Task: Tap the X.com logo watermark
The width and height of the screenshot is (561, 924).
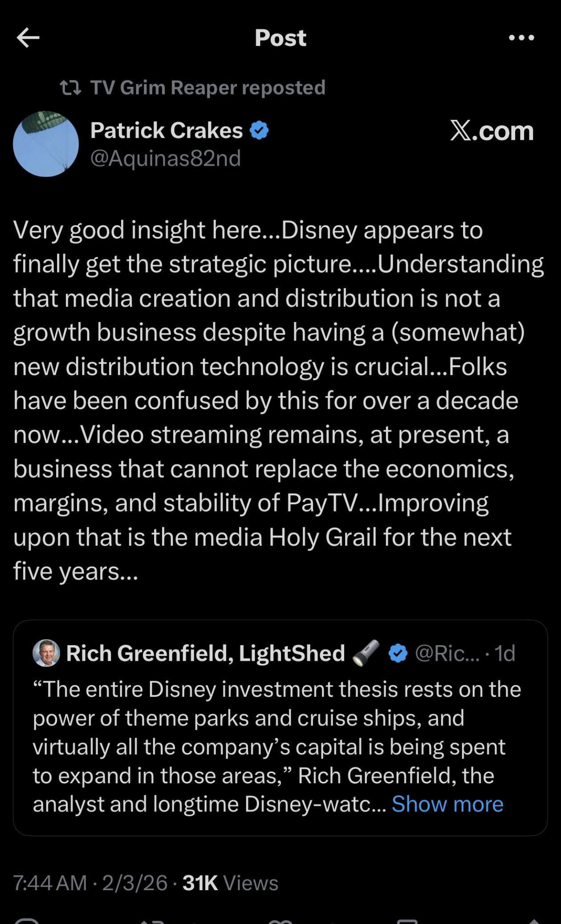Action: tap(492, 131)
